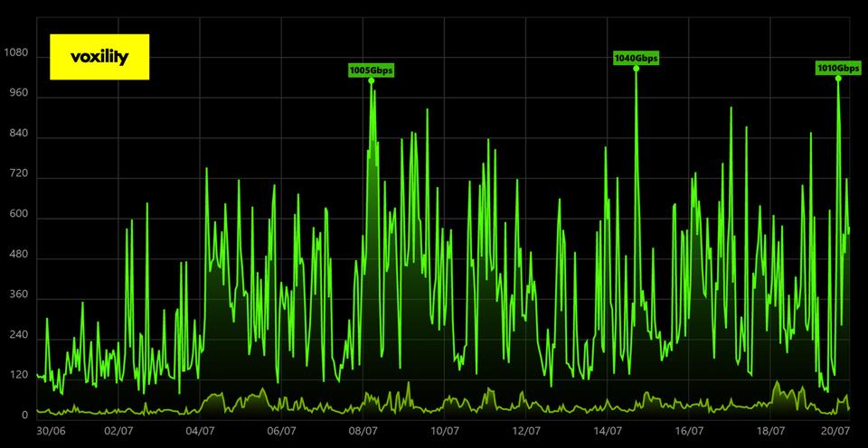Click the 480 y-axis value
Viewport: 868px width, 448px height.
[19, 255]
